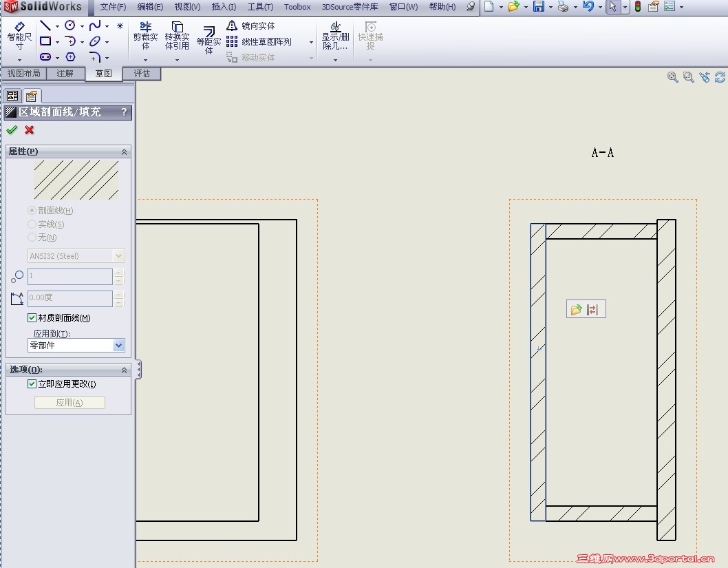
Task: Click the hatch angle input field
Action: 70,297
